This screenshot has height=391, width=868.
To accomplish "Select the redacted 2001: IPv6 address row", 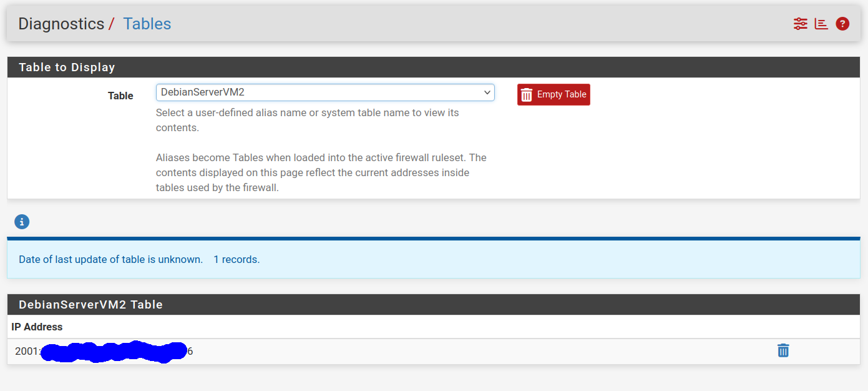I will 104,352.
